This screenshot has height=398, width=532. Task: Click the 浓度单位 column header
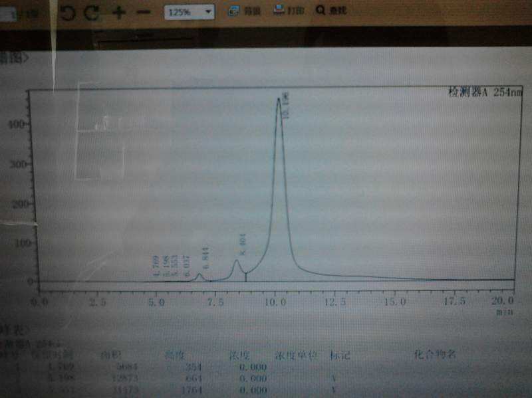[x=296, y=355]
